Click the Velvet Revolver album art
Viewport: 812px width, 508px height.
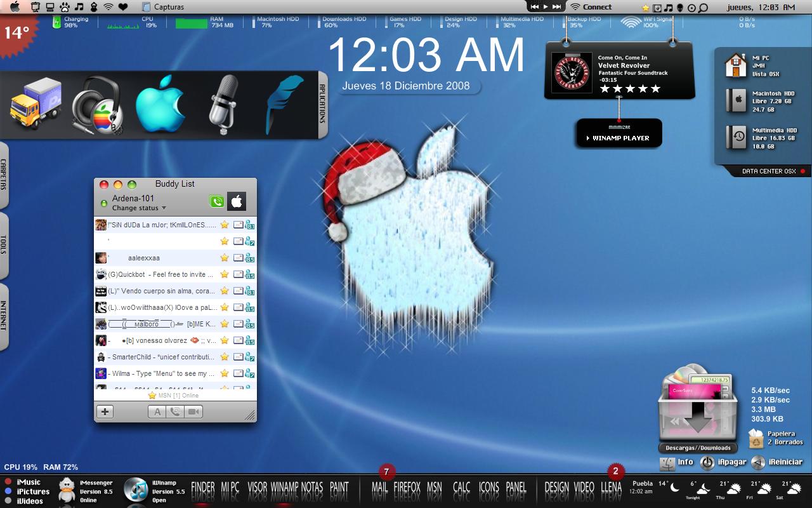(572, 72)
